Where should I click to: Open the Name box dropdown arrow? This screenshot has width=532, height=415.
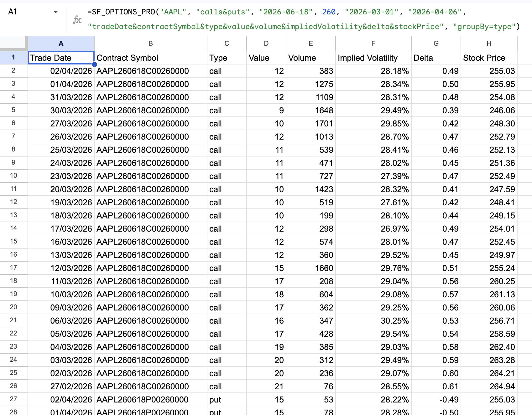(x=56, y=12)
